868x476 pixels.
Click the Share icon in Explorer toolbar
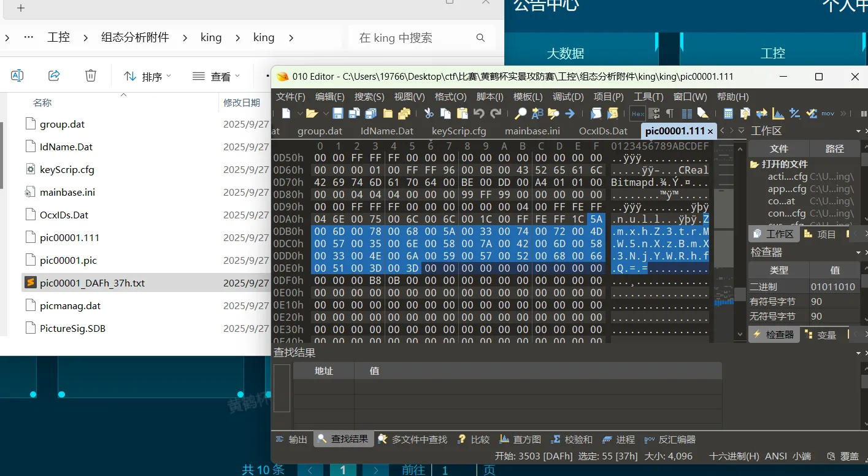(54, 75)
